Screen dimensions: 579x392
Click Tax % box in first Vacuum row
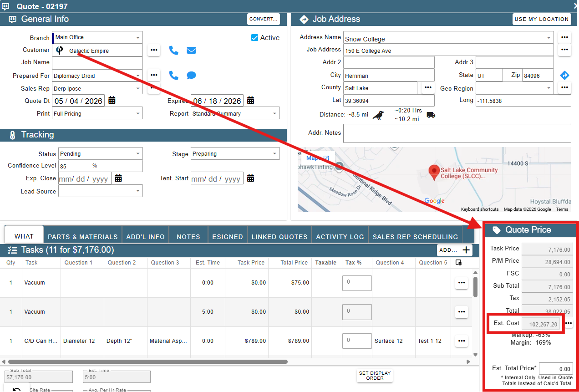[x=357, y=283]
